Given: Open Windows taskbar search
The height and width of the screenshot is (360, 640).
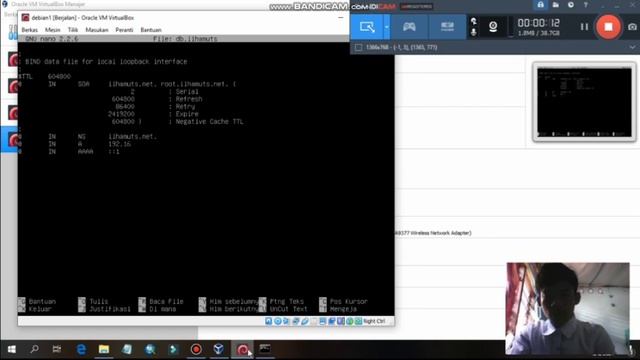Looking at the screenshot, I should click(x=34, y=349).
